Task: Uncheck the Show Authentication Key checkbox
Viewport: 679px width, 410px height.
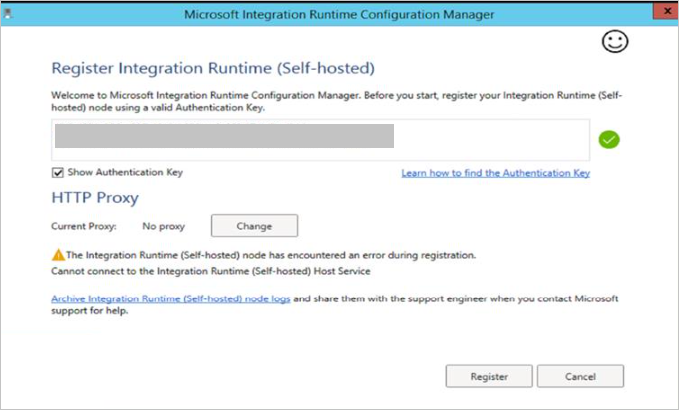Action: 58,172
